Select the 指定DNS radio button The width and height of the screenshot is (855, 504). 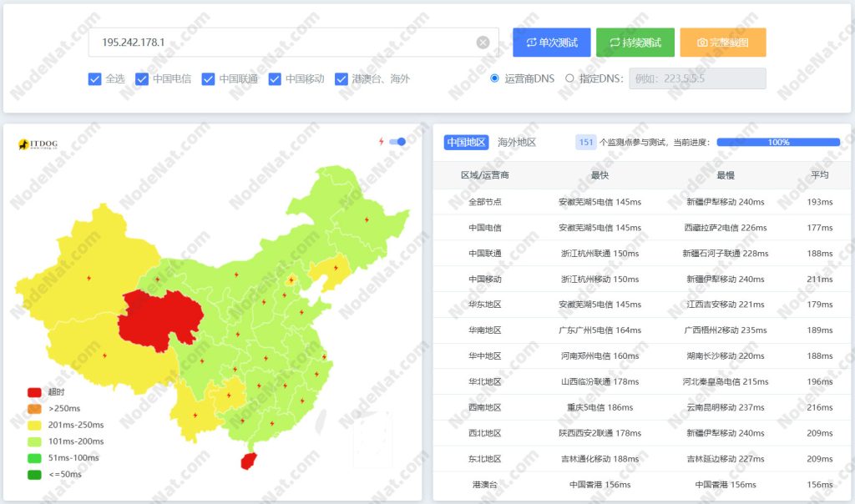point(569,78)
